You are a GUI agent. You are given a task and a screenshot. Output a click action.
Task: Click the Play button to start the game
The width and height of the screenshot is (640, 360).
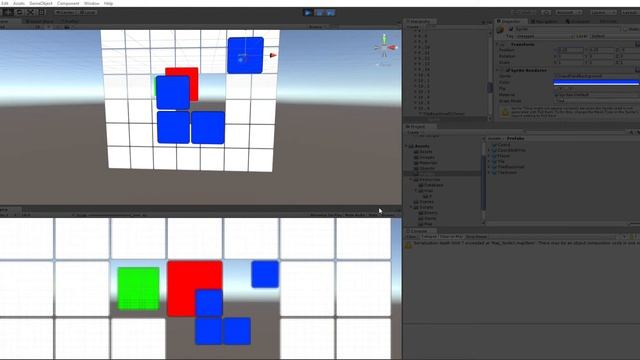click(x=308, y=13)
